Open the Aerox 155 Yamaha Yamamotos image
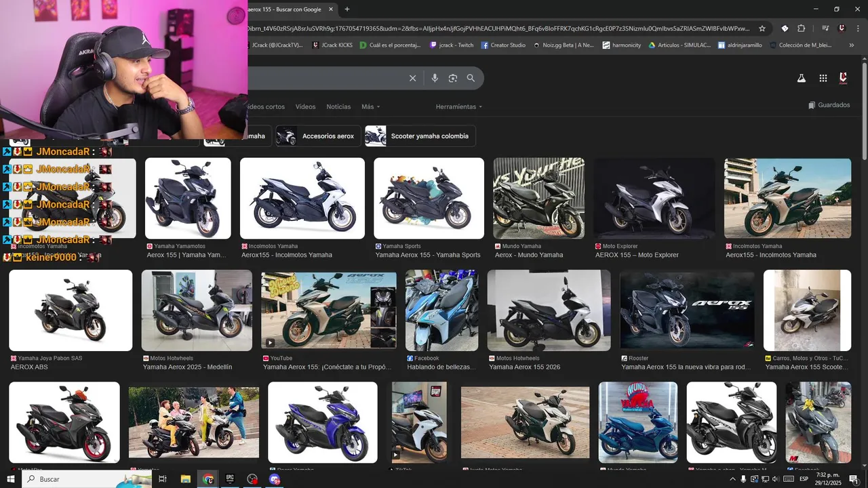 pos(188,199)
